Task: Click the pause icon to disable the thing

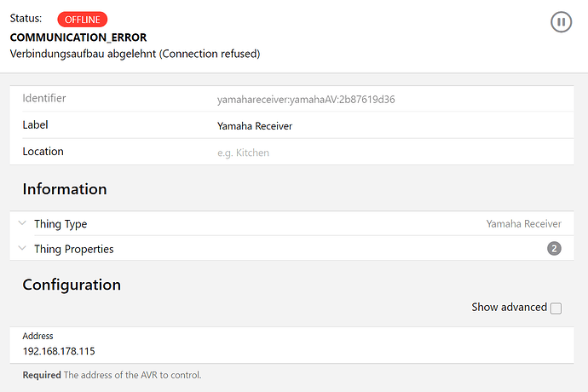Action: pos(561,23)
